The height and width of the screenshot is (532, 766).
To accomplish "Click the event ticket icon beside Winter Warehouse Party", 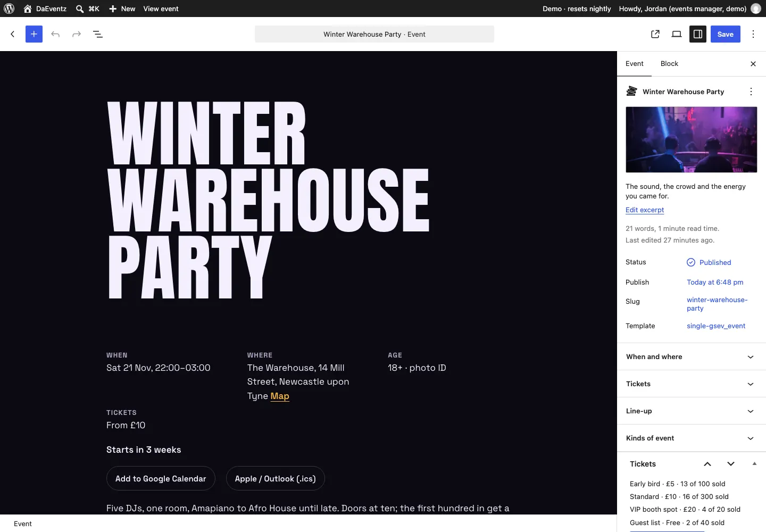I will [x=631, y=92].
